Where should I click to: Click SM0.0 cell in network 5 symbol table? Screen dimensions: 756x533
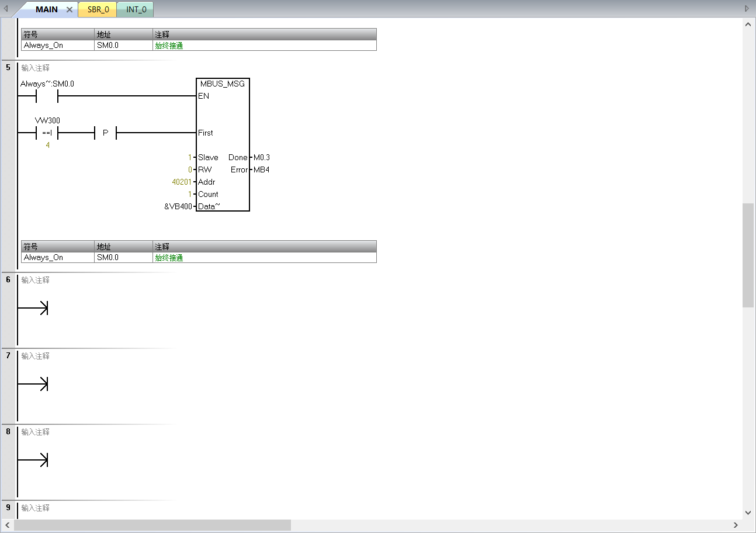[x=124, y=257]
